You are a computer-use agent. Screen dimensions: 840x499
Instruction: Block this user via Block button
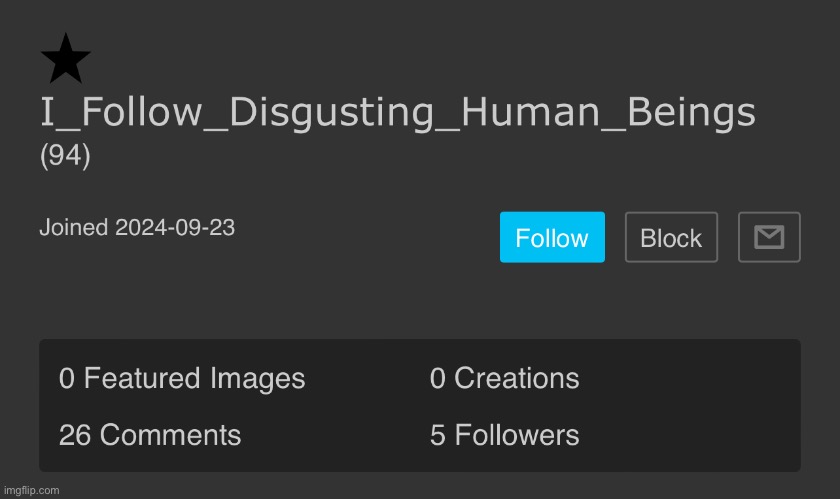[x=671, y=237]
